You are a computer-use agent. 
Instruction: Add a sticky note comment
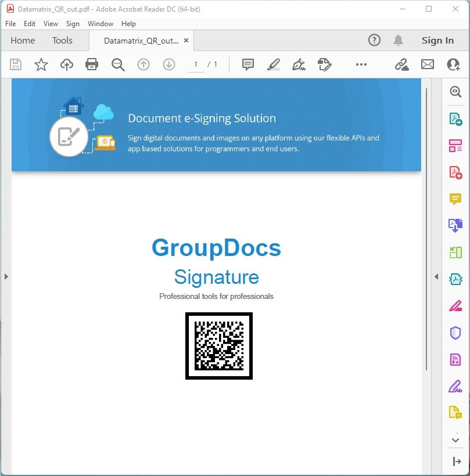tap(248, 64)
